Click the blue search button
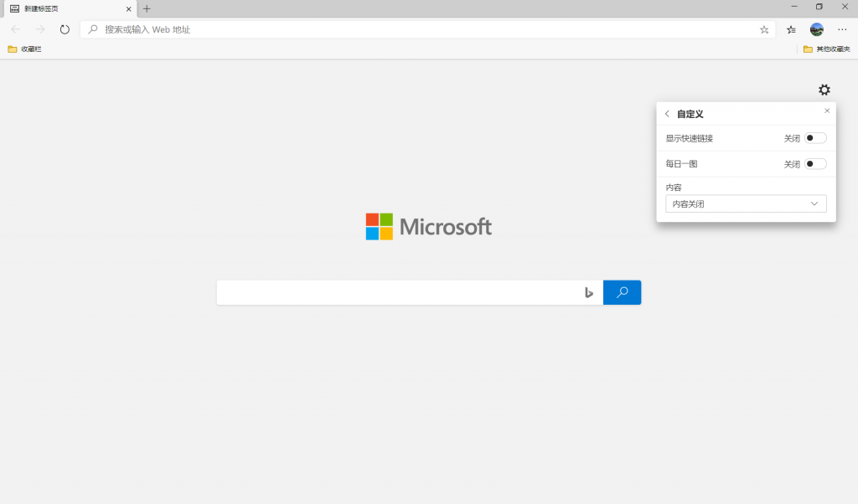 pyautogui.click(x=622, y=292)
